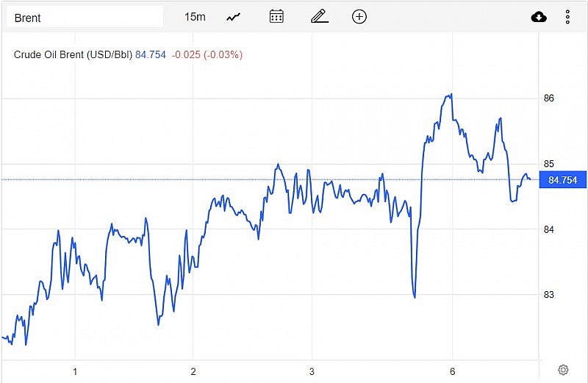Click the red -0.025 (-0.03%) change value

(x=207, y=54)
